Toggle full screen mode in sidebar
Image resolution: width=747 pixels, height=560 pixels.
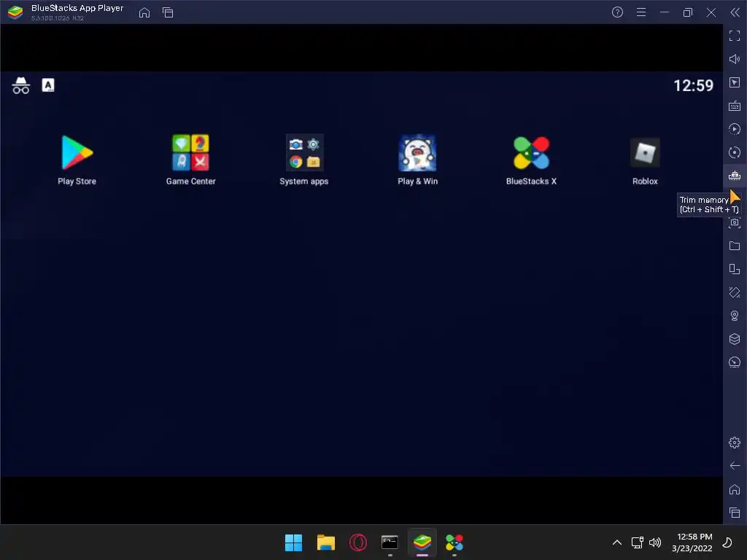(x=735, y=36)
